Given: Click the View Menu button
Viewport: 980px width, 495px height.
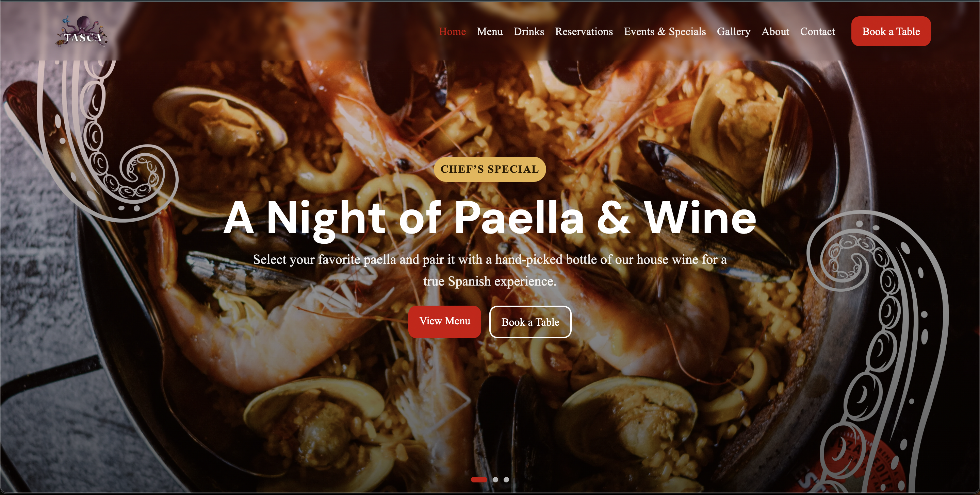Looking at the screenshot, I should [444, 321].
